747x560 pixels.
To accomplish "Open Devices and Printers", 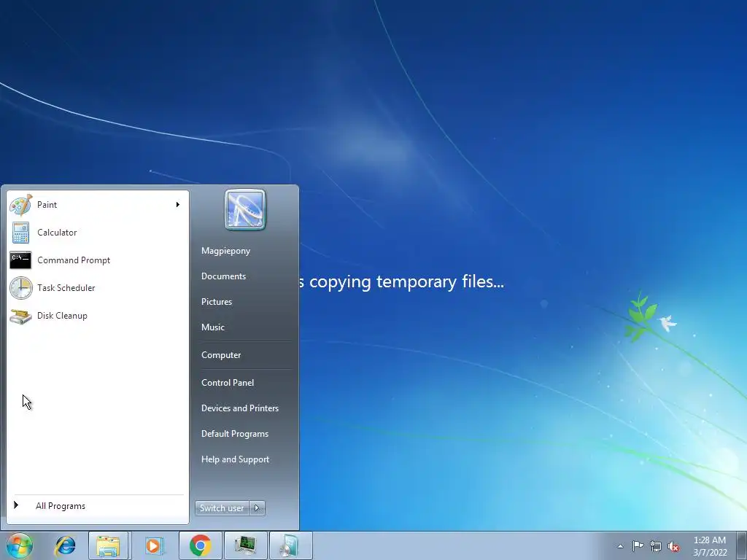I will point(240,408).
